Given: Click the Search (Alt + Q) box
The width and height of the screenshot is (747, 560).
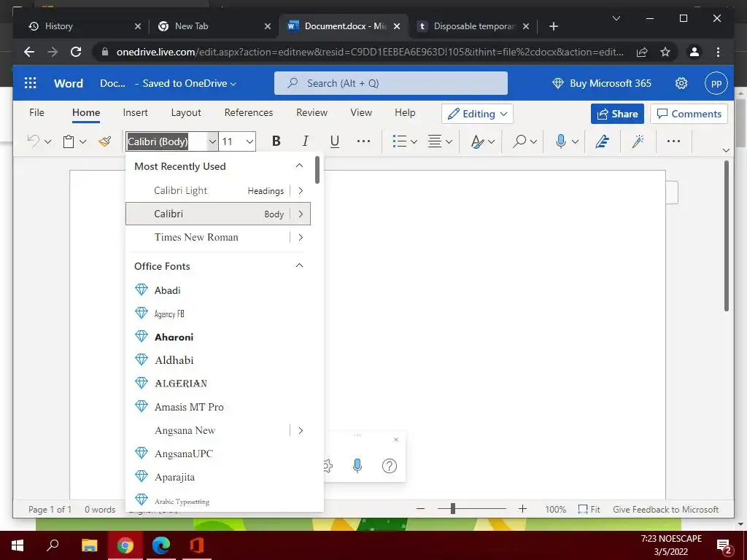Looking at the screenshot, I should pos(391,83).
